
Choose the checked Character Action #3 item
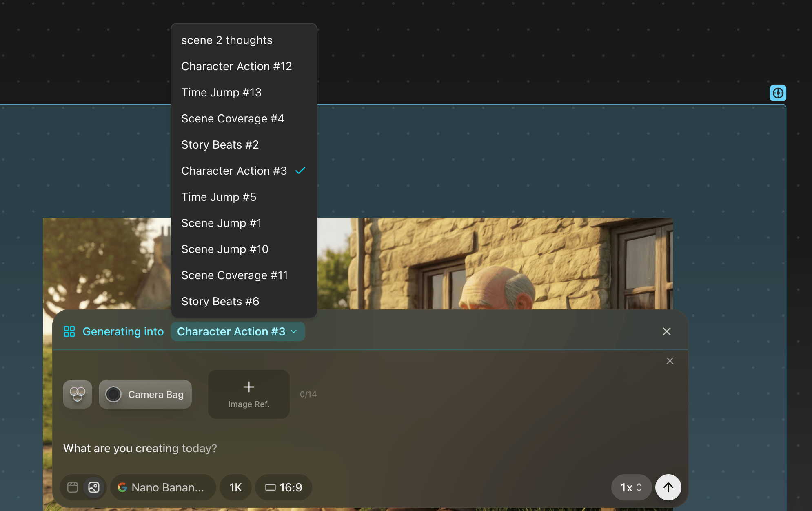[x=244, y=171]
